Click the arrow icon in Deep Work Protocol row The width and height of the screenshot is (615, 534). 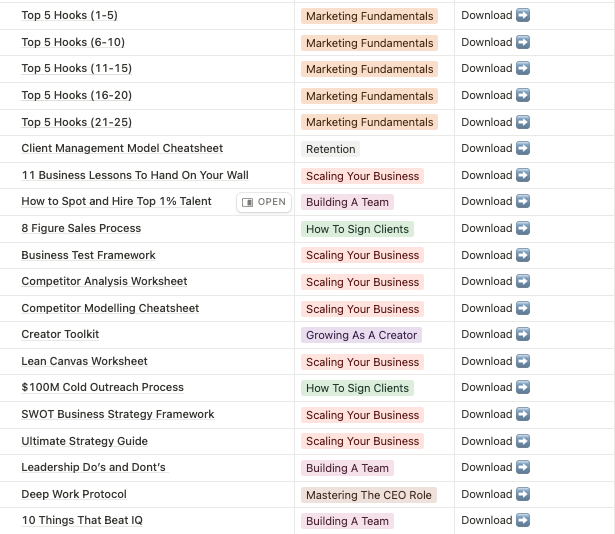(x=523, y=494)
